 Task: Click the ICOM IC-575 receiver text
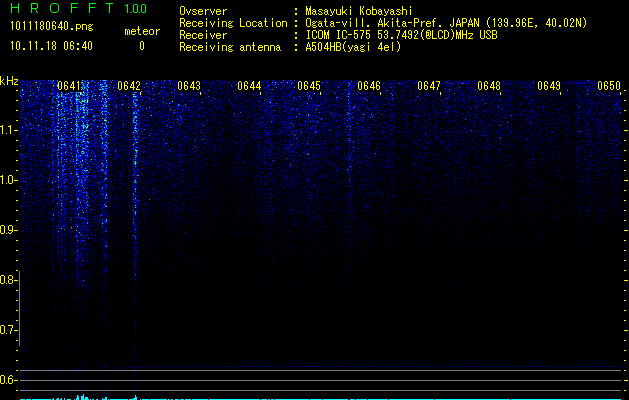click(x=401, y=35)
